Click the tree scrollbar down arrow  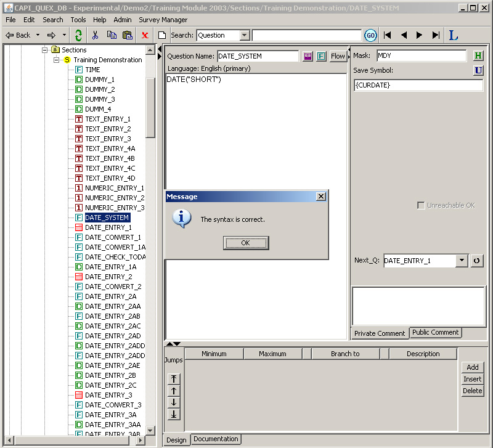pyautogui.click(x=150, y=431)
